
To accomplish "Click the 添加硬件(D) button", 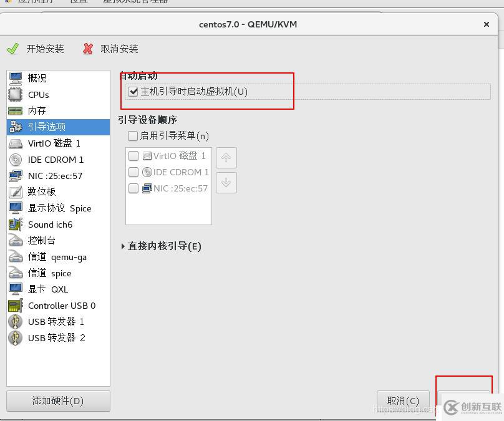I will [58, 401].
